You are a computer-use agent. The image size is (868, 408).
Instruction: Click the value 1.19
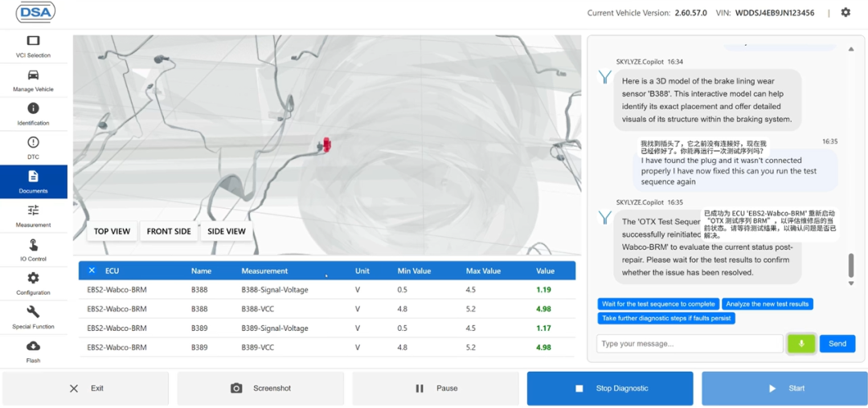[x=543, y=289]
